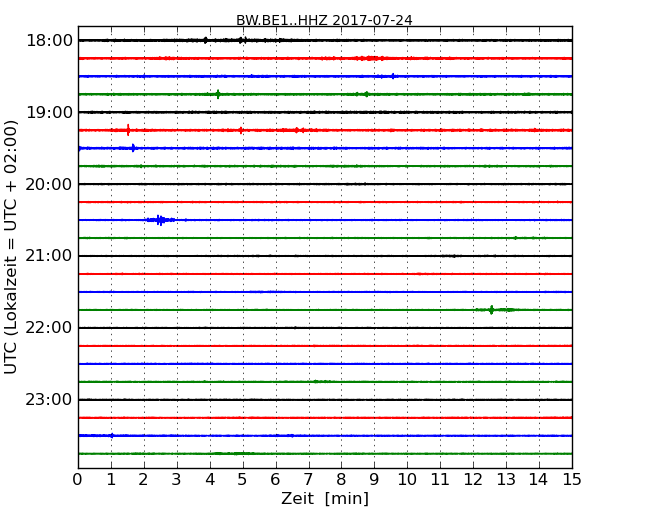Click the blue spike on the 19:30 trace
The width and height of the screenshot is (650, 520).
(x=133, y=148)
